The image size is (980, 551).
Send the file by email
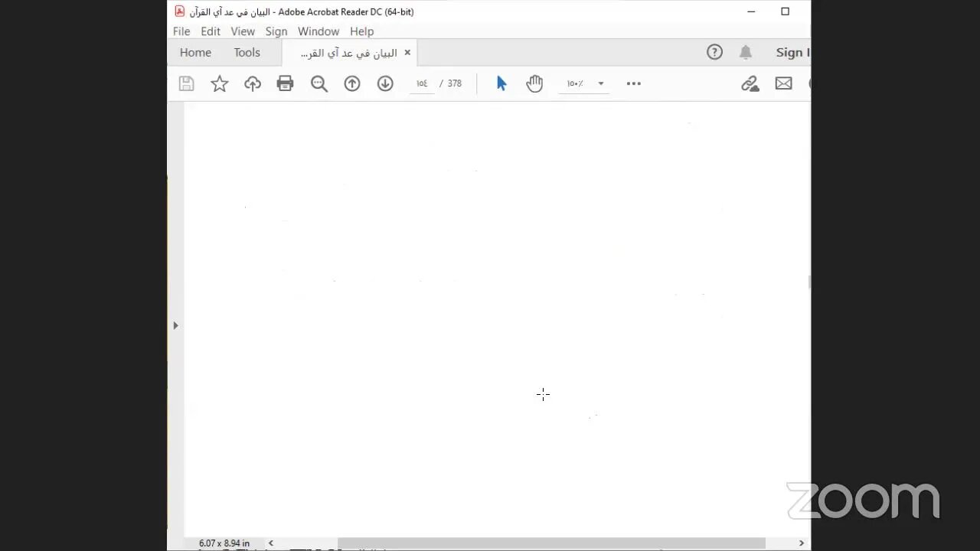tap(783, 83)
